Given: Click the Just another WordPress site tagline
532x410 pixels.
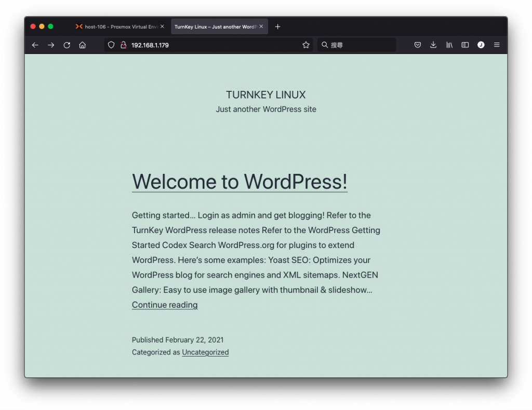Looking at the screenshot, I should [x=266, y=109].
